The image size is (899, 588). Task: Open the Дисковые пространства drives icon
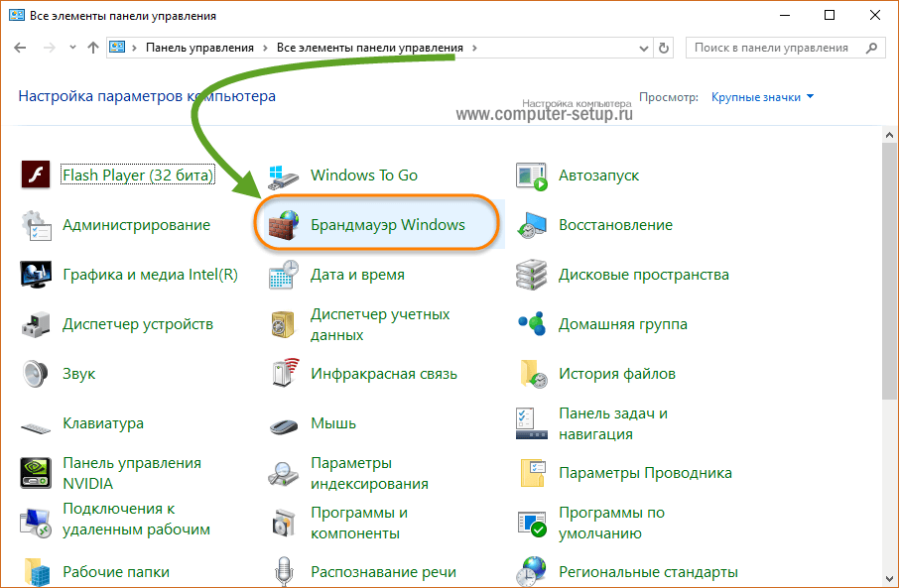[532, 275]
